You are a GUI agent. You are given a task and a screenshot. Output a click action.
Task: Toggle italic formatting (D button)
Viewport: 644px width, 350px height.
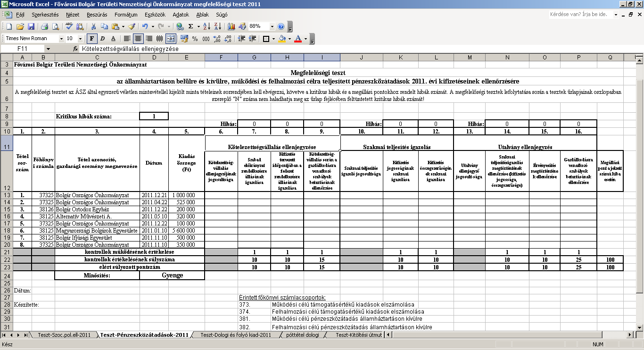tap(103, 39)
